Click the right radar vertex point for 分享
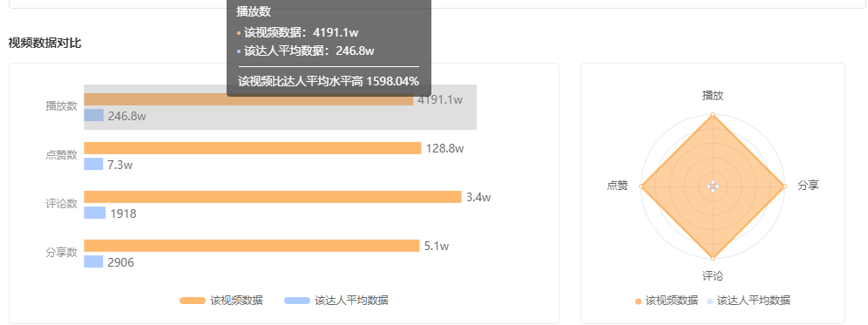This screenshot has height=325, width=868. [x=784, y=186]
